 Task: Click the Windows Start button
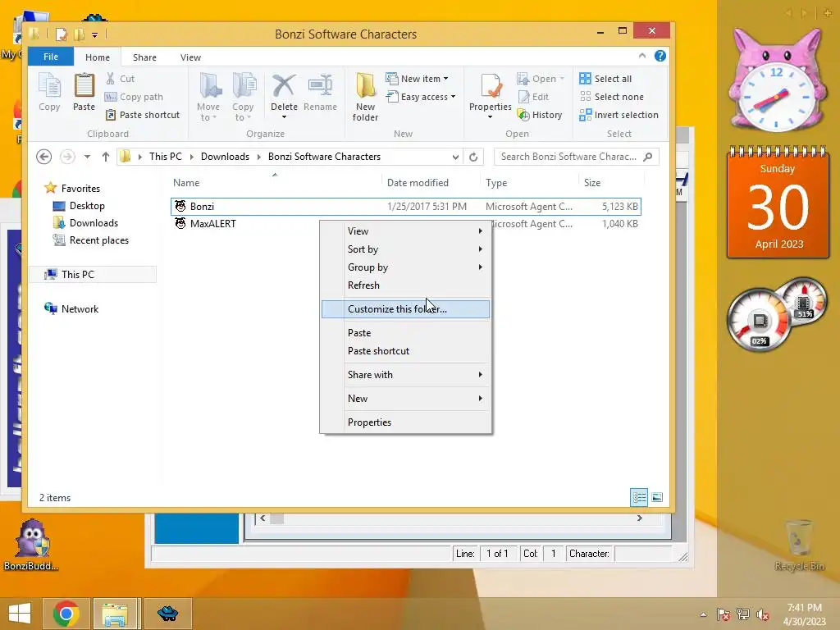[20, 614]
